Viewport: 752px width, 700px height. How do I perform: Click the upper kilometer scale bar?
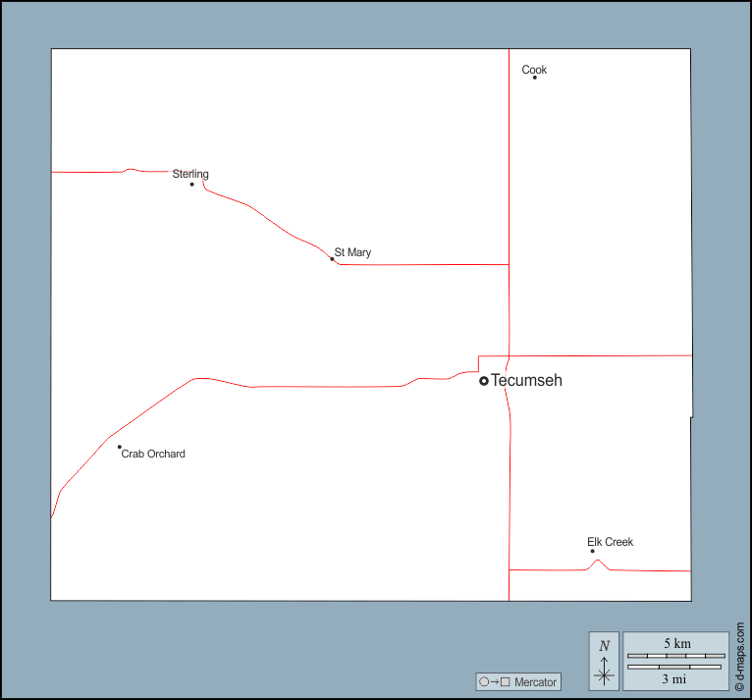tap(675, 655)
